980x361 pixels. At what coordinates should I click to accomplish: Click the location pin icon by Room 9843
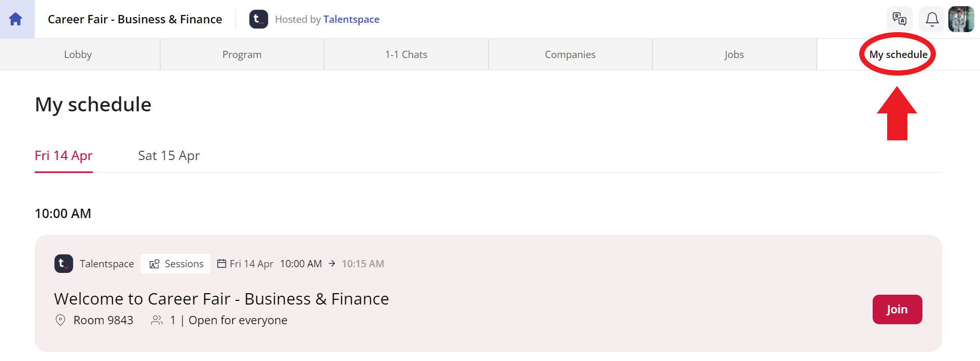(60, 320)
